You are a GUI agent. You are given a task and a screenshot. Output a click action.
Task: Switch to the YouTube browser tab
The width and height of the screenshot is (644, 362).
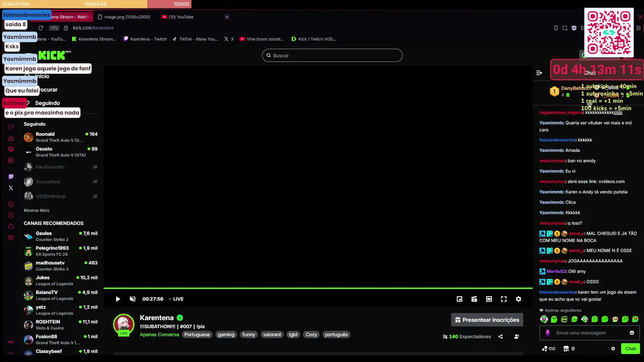178,17
